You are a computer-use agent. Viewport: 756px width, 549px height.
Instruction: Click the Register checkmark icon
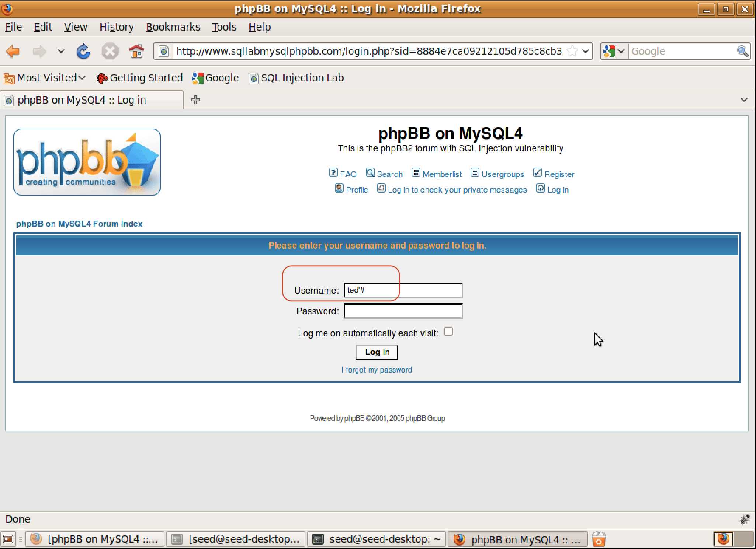tap(537, 173)
